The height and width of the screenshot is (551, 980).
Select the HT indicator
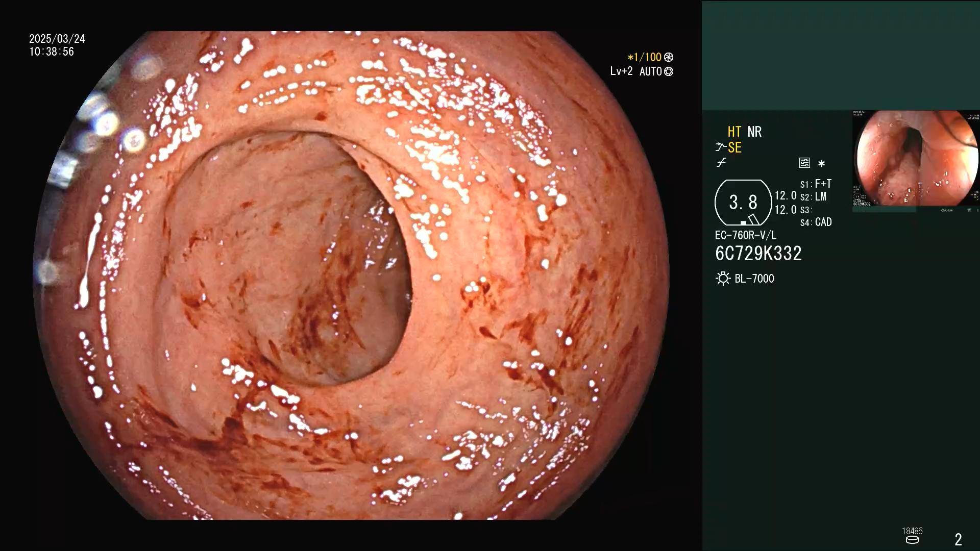[734, 132]
